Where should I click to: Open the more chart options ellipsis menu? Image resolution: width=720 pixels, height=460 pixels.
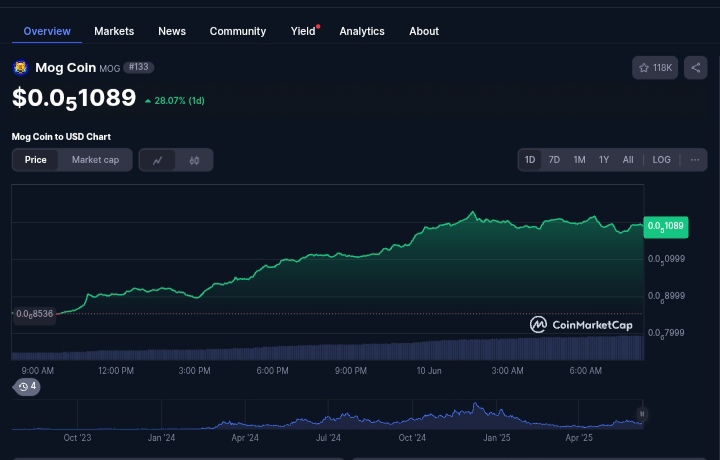[x=695, y=160]
